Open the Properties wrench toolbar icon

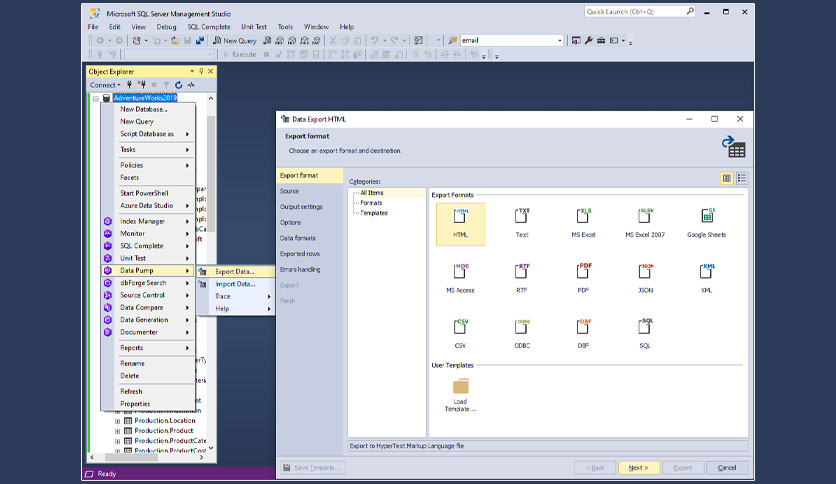[589, 41]
